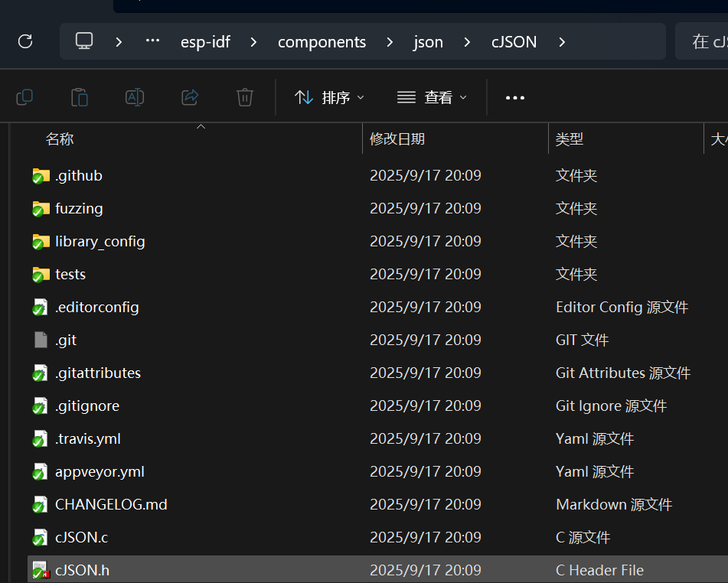
Task: Click the 'C Header File' type cell
Action: click(600, 571)
